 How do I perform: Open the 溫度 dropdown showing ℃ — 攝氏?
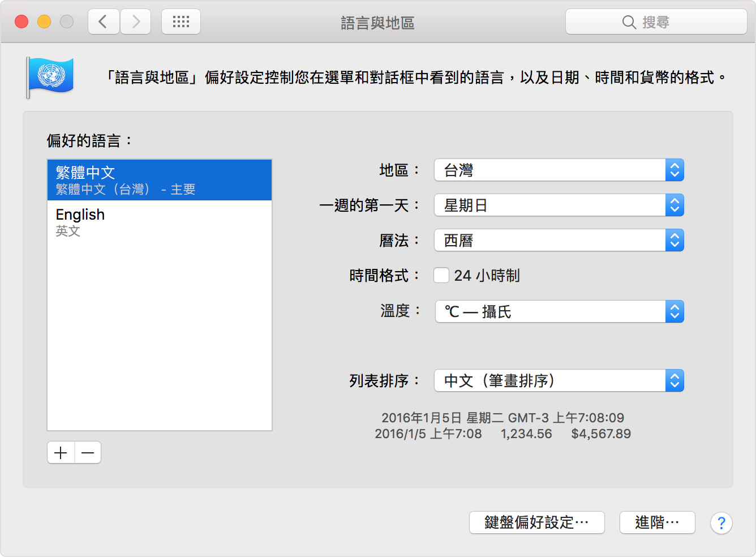tap(559, 311)
